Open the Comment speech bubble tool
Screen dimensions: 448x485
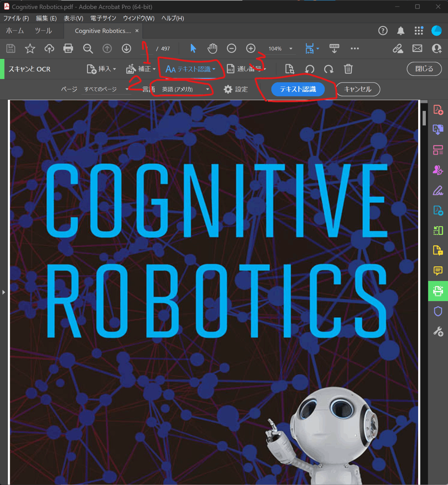(x=438, y=271)
